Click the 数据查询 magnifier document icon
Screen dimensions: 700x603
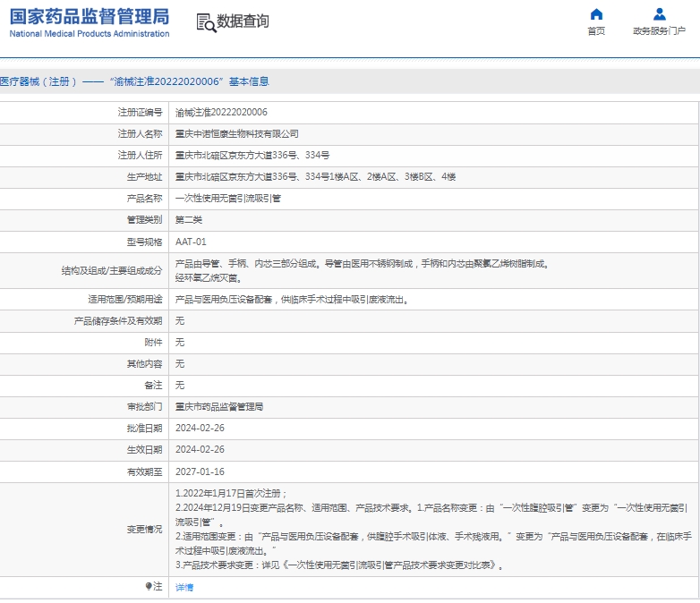(x=206, y=22)
